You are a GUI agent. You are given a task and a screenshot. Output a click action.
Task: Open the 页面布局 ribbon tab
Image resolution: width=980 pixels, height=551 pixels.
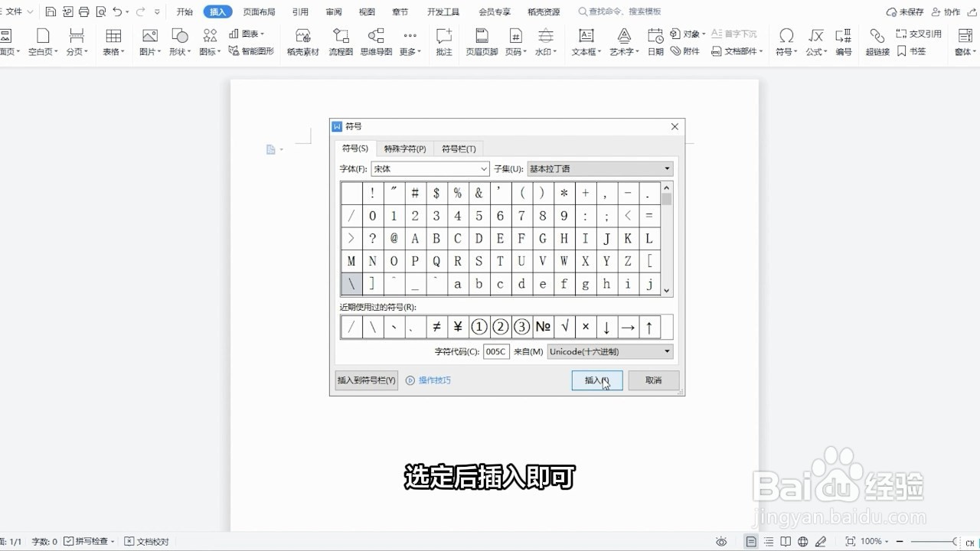258,11
